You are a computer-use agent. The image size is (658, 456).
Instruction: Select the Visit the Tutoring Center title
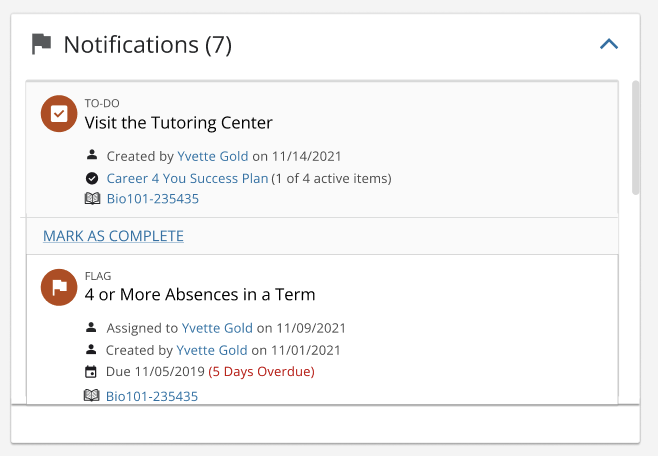[x=178, y=123]
